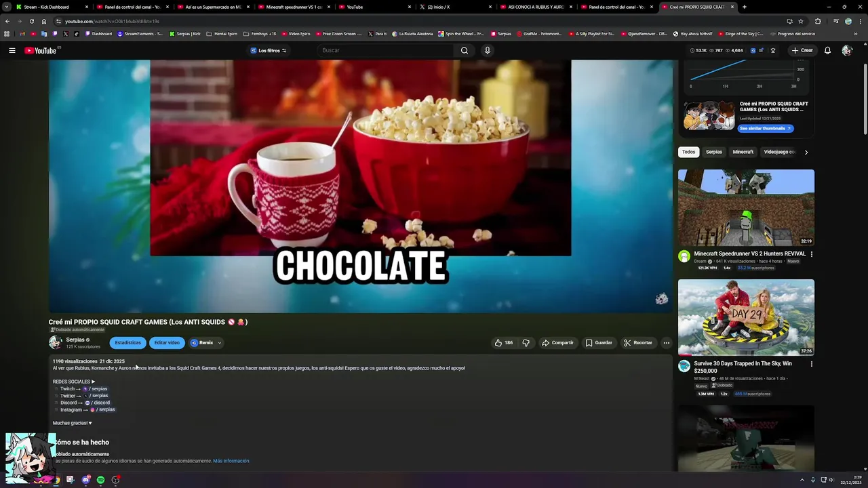
Task: Open the YouTube guide hamburger menu
Action: tap(12, 50)
